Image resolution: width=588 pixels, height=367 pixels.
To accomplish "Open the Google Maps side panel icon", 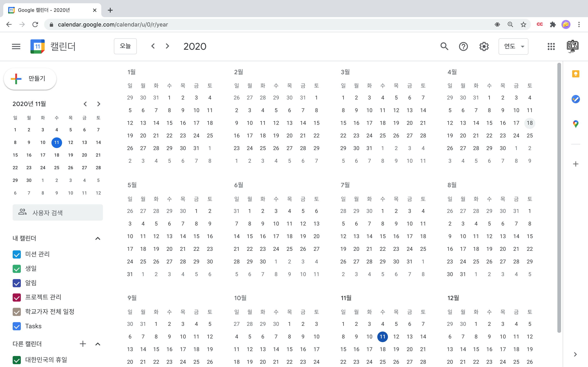I will coord(575,124).
